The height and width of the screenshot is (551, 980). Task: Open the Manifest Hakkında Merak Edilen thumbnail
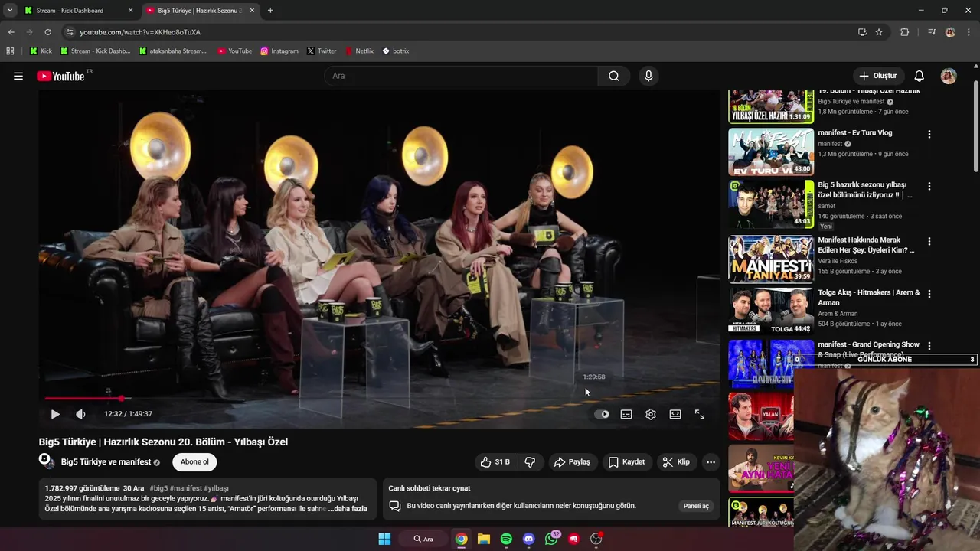pos(770,259)
